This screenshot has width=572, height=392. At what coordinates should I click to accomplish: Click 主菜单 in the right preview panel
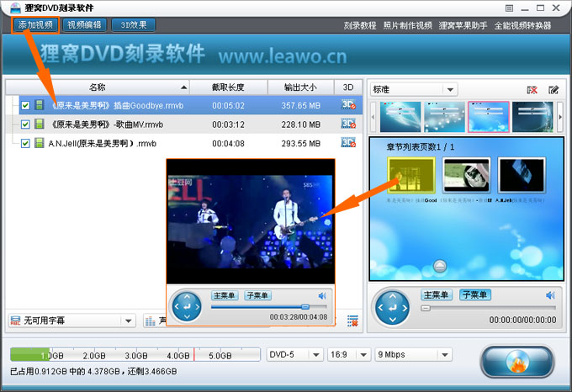tap(437, 294)
